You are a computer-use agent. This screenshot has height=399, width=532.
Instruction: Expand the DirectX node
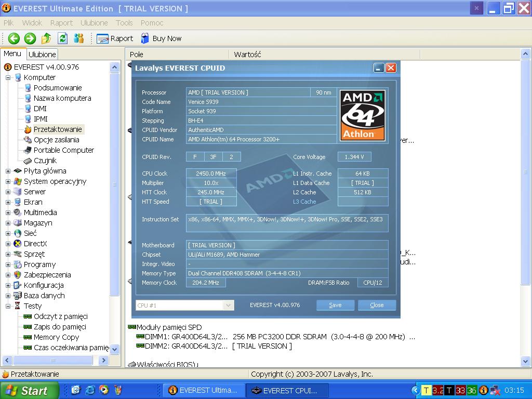(x=8, y=244)
